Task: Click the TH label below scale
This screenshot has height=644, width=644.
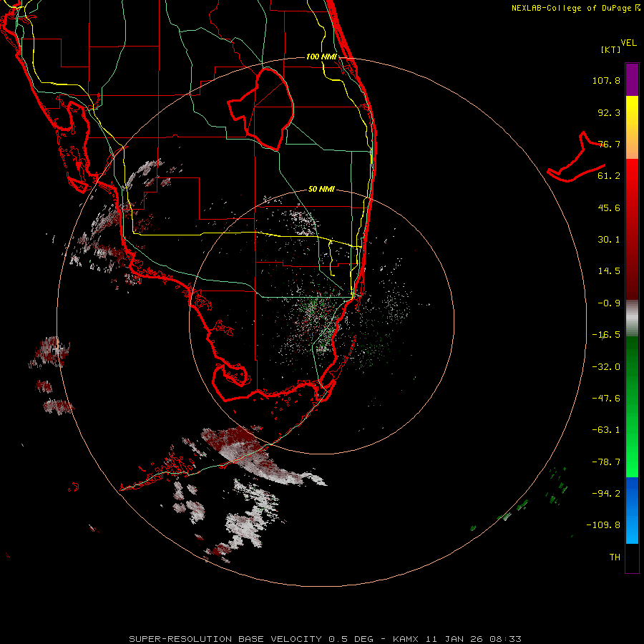Action: (x=615, y=557)
